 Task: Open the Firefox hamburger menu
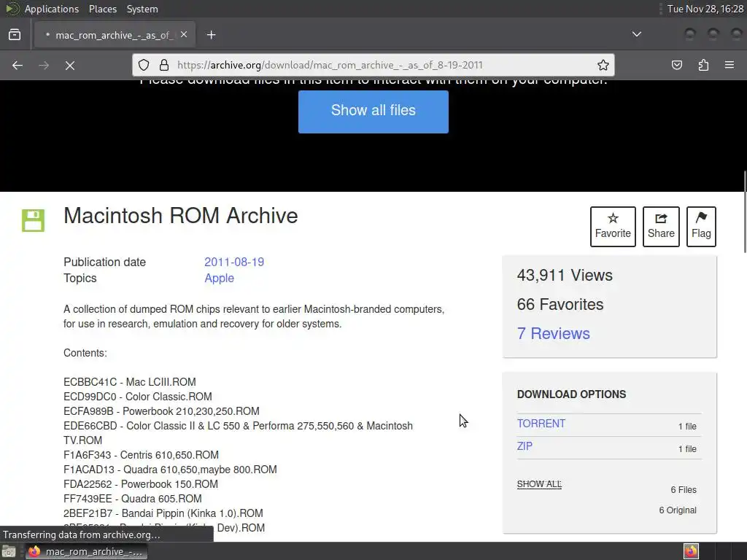729,65
